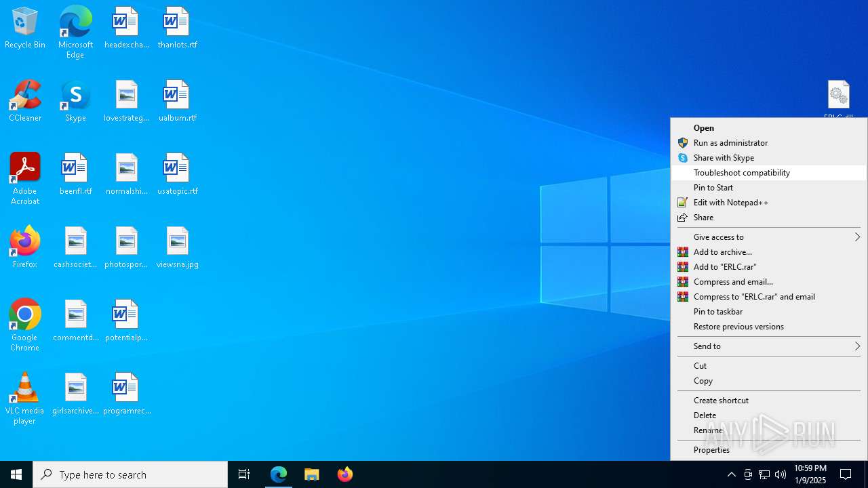
Task: Open Task View on taskbar
Action: tap(244, 474)
